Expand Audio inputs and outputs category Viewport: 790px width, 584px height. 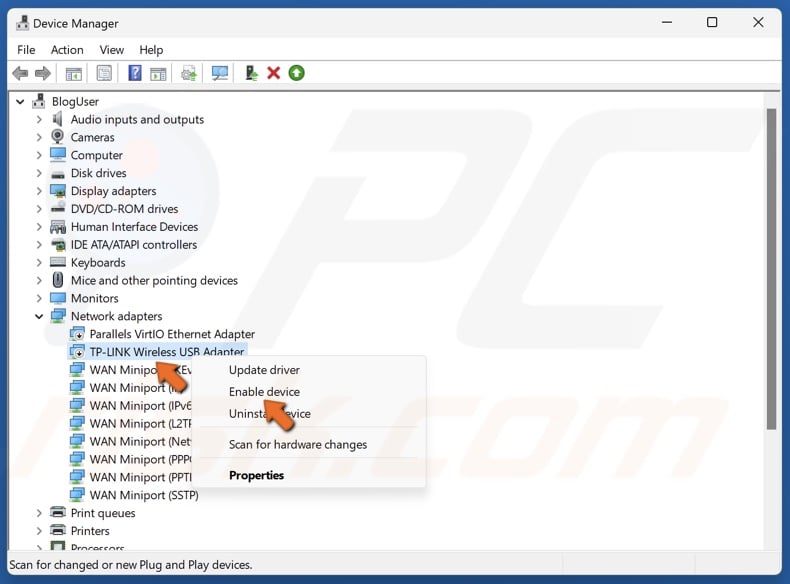[39, 119]
